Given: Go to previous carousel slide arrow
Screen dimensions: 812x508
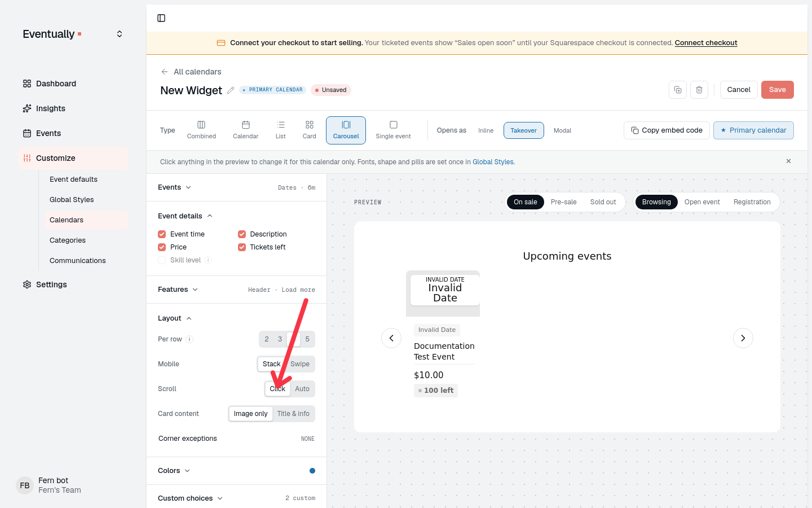Looking at the screenshot, I should point(391,338).
